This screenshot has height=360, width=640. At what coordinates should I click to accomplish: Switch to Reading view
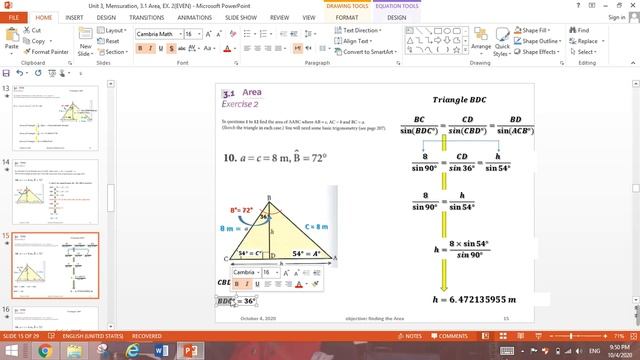(520, 336)
